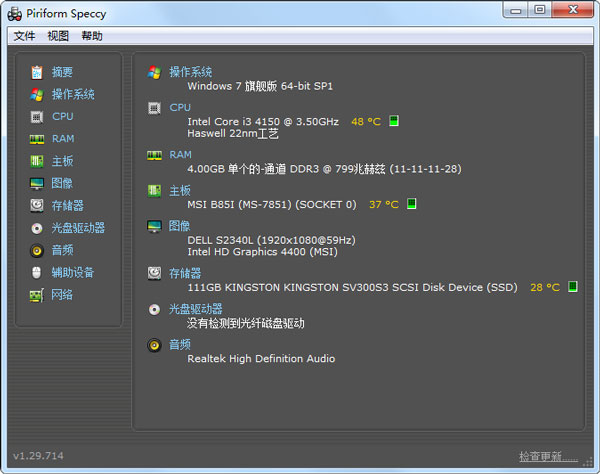The height and width of the screenshot is (474, 600).
Task: Click the 操作系统 Windows flag icon in sidebar
Action: point(37,94)
